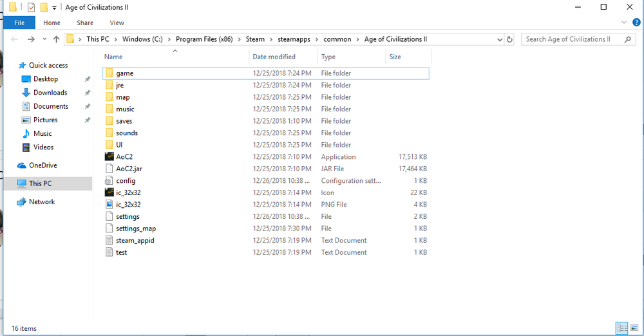The height and width of the screenshot is (336, 644).
Task: Open the game folder
Action: coord(266,73)
